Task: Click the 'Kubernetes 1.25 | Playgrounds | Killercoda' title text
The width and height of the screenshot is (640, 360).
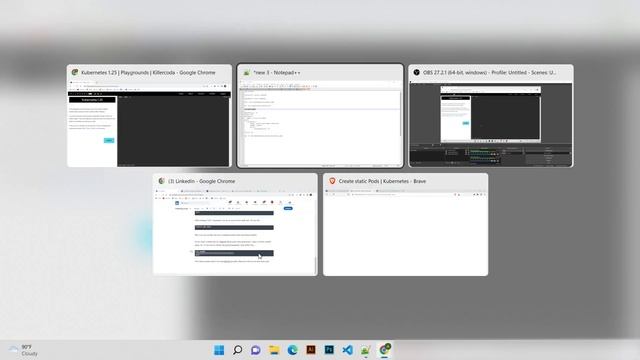Action: pos(148,72)
